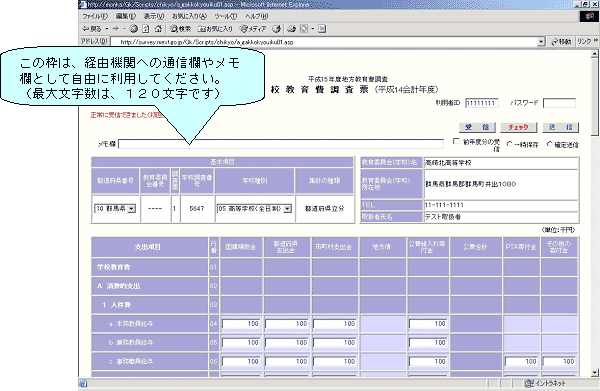Click the 学校調査番号 value 5647
Viewport: 600px width, 391px height.
pyautogui.click(x=197, y=209)
